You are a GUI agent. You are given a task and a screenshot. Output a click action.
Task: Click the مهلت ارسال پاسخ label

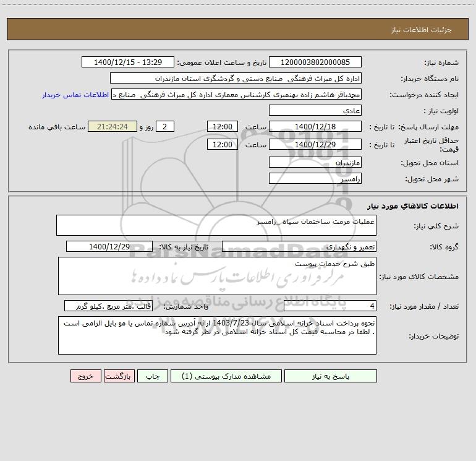[x=428, y=127]
